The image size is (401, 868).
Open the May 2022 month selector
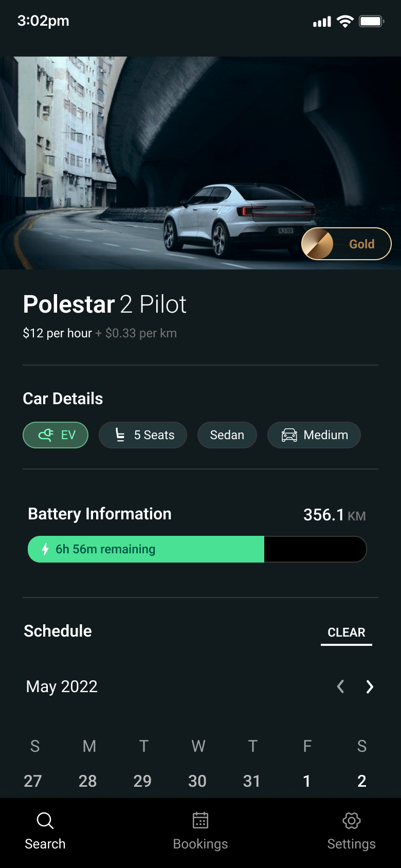coord(62,686)
